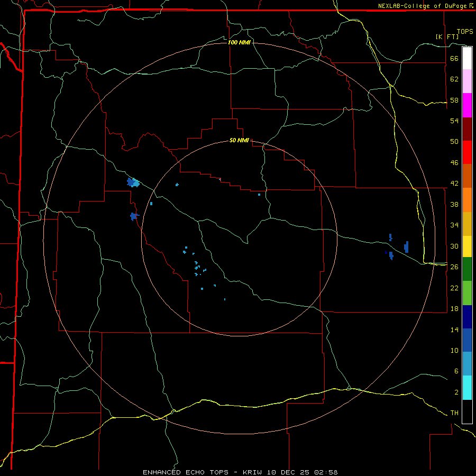Click the 62 legend value
Screen dimensions: 476x476
(454, 79)
